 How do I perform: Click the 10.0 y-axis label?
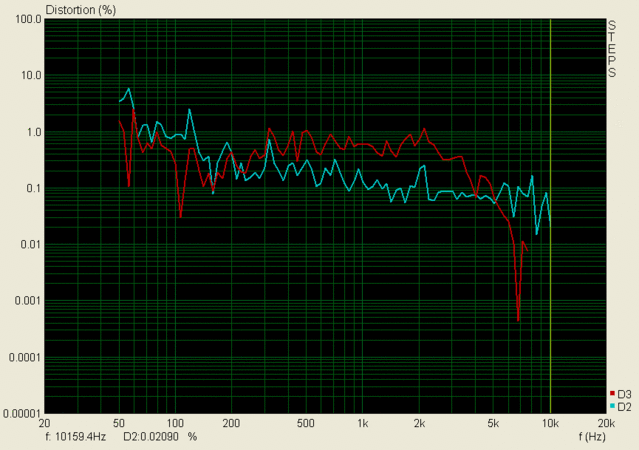coord(31,75)
